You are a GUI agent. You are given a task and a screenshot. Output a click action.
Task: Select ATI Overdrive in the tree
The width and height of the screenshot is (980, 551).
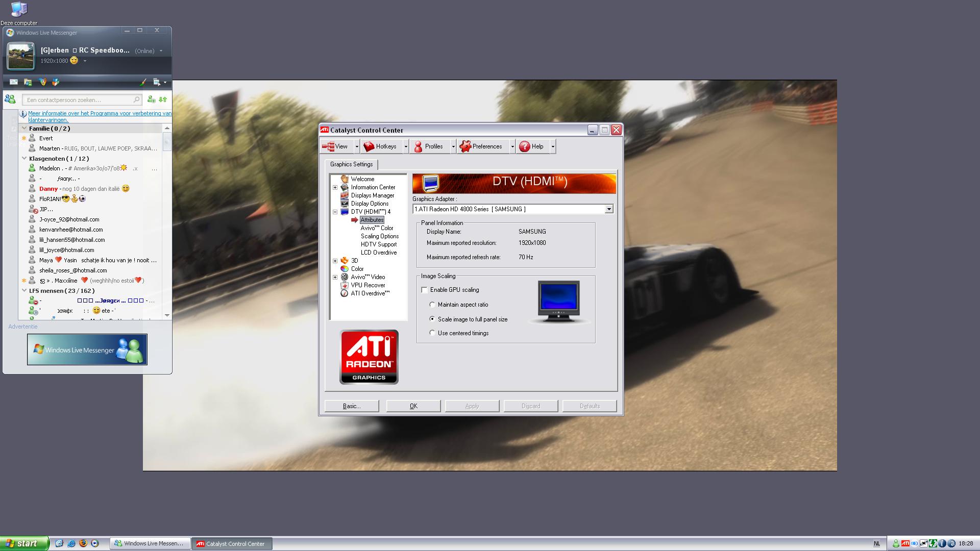370,293
